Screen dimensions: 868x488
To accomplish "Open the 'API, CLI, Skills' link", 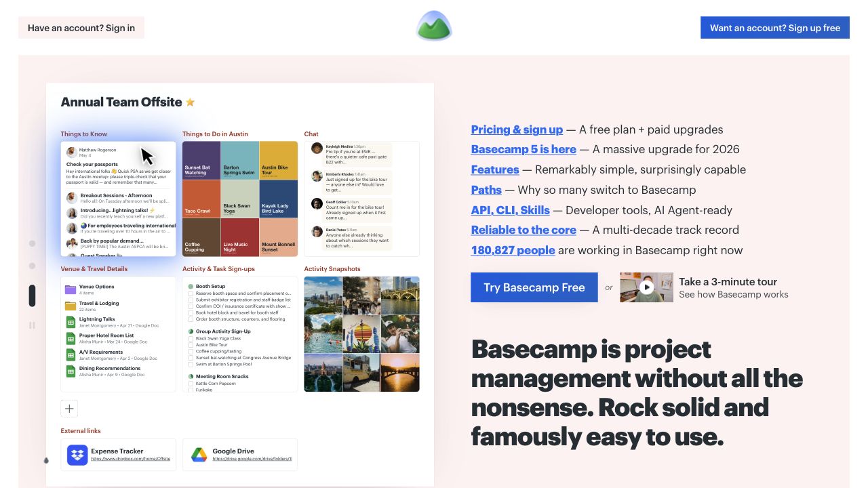I will pos(511,210).
